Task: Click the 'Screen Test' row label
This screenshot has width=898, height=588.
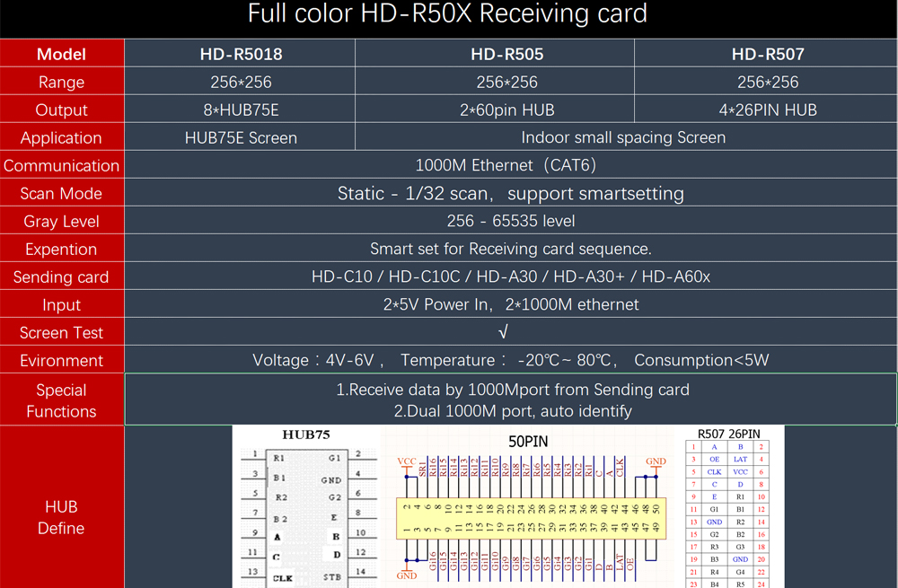Action: [62, 333]
